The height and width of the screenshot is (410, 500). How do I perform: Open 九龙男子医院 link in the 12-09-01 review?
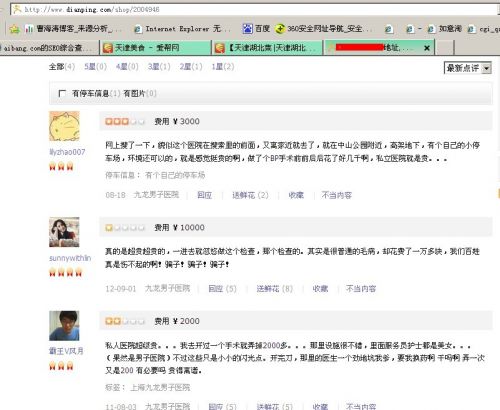tap(167, 288)
